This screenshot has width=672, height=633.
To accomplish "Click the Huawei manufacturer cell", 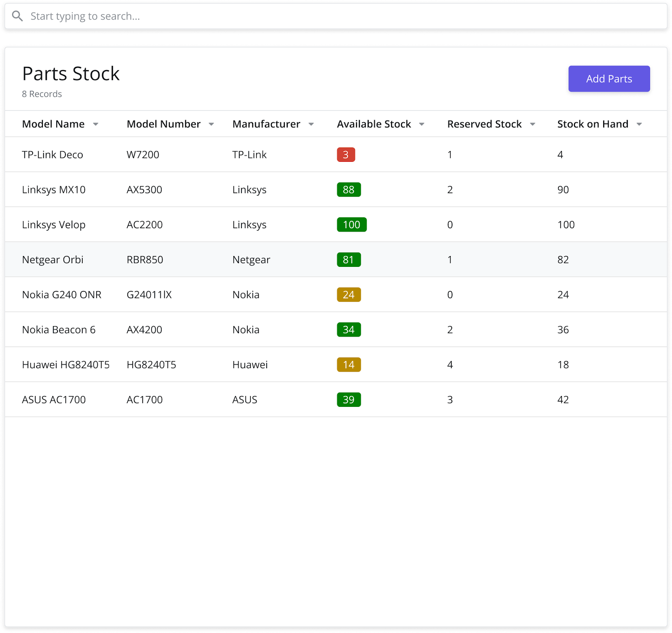I will (x=250, y=364).
